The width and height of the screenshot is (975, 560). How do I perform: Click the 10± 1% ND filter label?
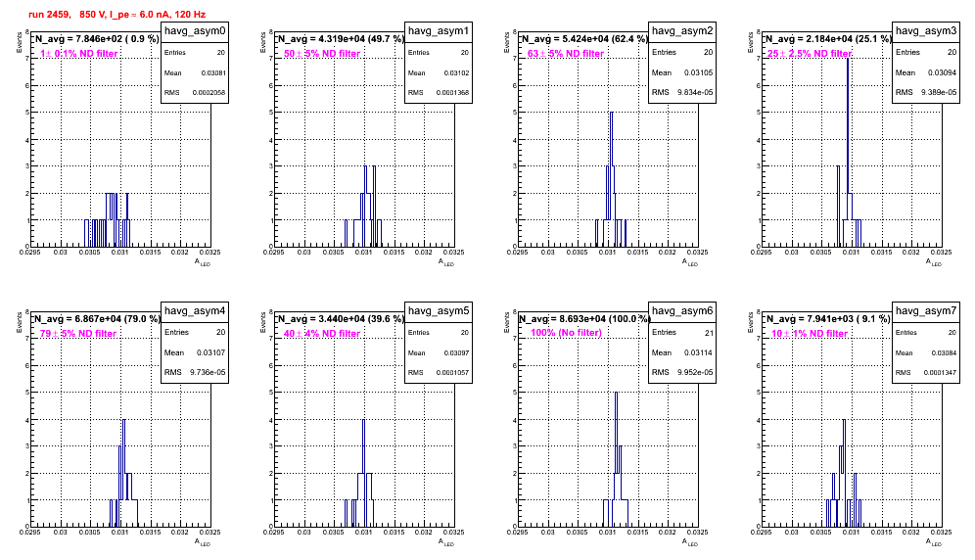tap(810, 334)
